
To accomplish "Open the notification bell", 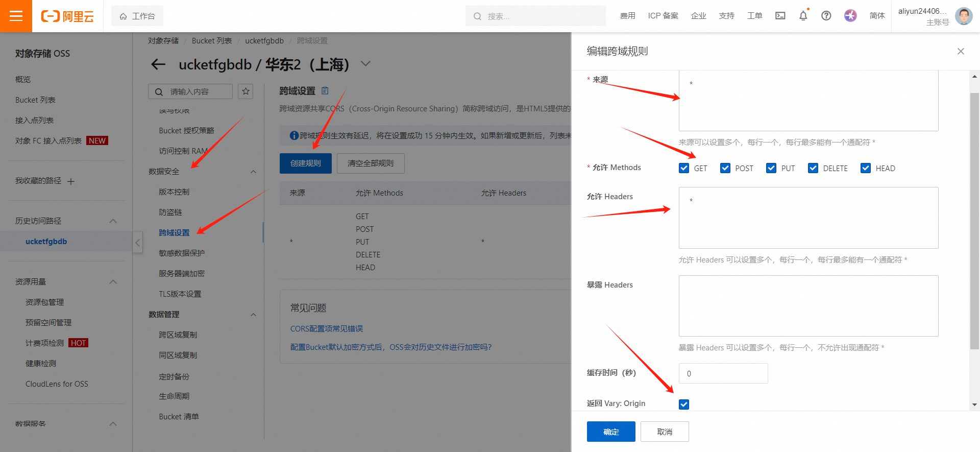I will click(x=803, y=16).
